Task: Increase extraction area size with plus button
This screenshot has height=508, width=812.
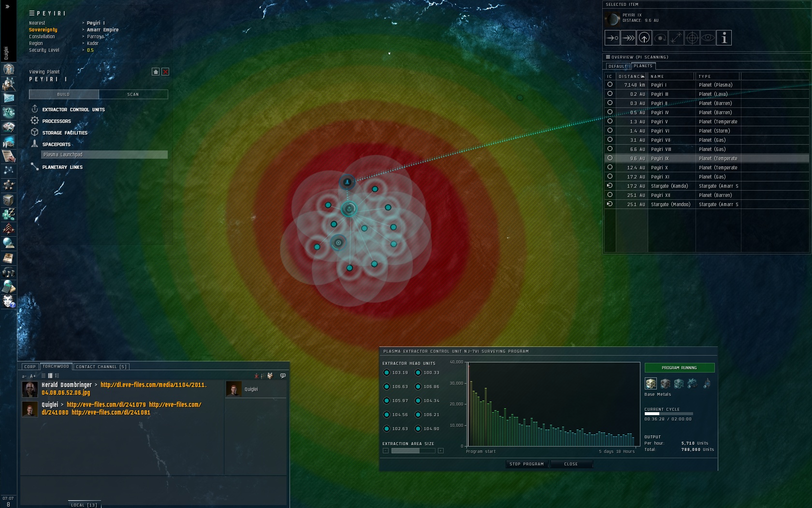Action: tap(441, 451)
